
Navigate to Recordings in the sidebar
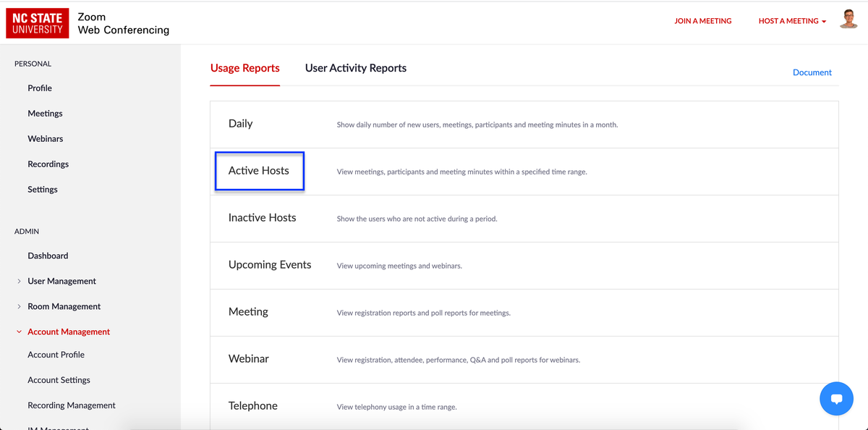(x=48, y=164)
